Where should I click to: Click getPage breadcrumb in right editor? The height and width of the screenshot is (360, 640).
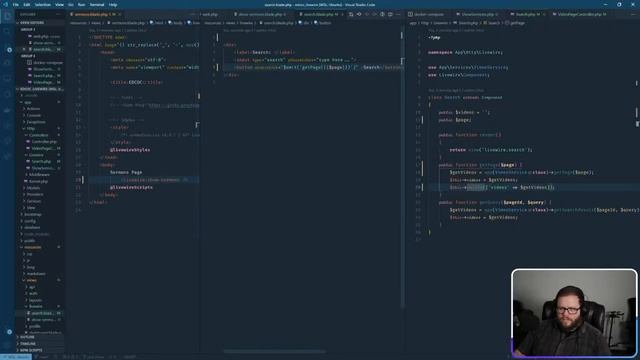point(515,23)
